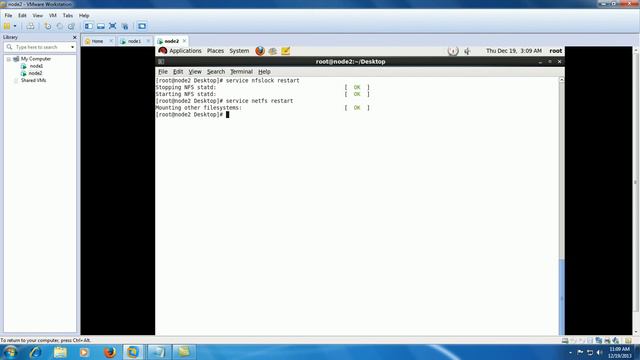Click the notes launcher icon in GNOME panel
Viewport: 640px width, 360px height.
[285, 51]
